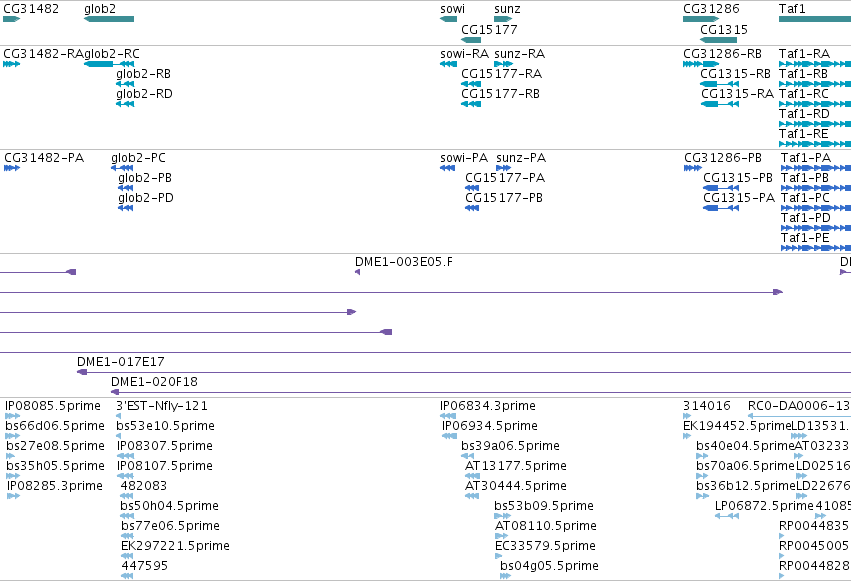Viewport: 851px width, 581px height.
Task: Click the CG31482 gene arrow glyph
Action: [11, 19]
